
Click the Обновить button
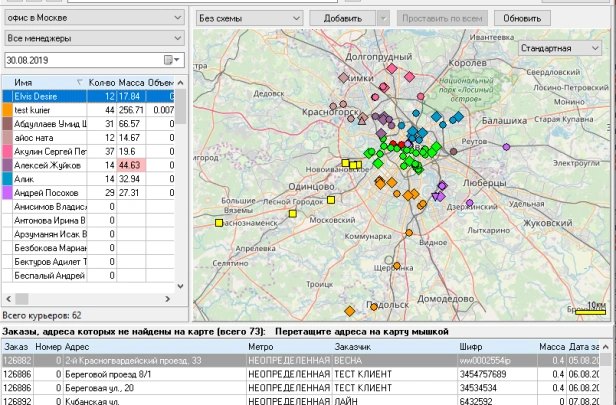522,18
